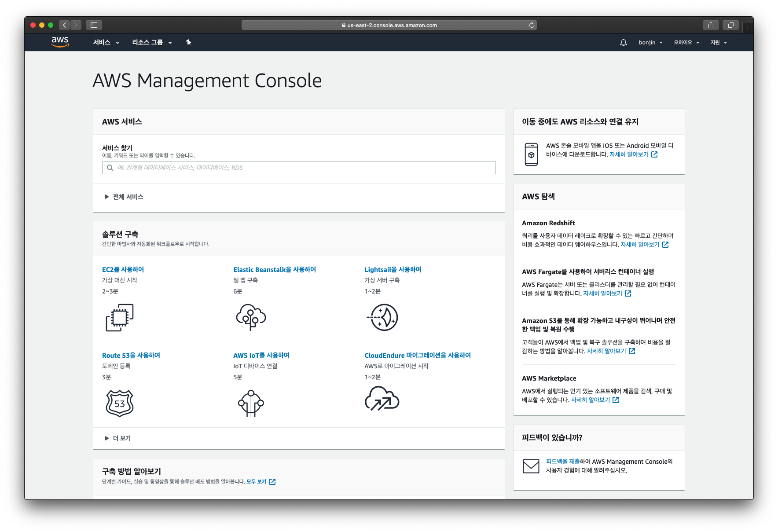Click the 피드백을 제출 link

(563, 462)
